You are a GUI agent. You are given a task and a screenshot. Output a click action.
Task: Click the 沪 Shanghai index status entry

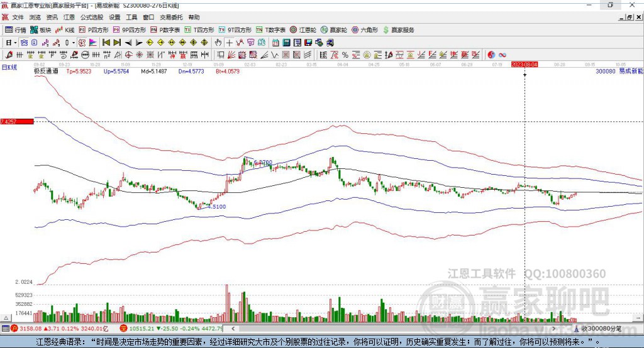coord(61,329)
